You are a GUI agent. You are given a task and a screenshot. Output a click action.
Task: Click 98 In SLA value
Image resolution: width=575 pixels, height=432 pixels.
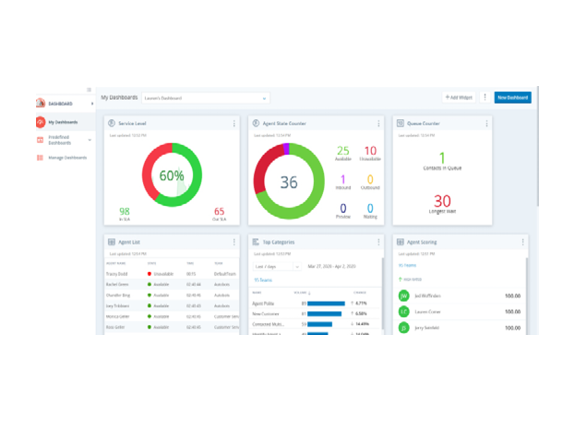(124, 211)
